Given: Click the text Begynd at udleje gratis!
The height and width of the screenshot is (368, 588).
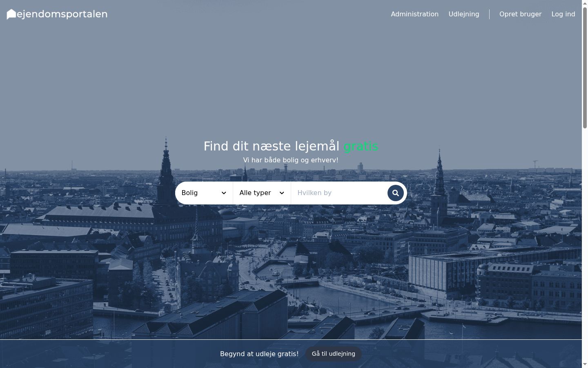Looking at the screenshot, I should tap(259, 354).
